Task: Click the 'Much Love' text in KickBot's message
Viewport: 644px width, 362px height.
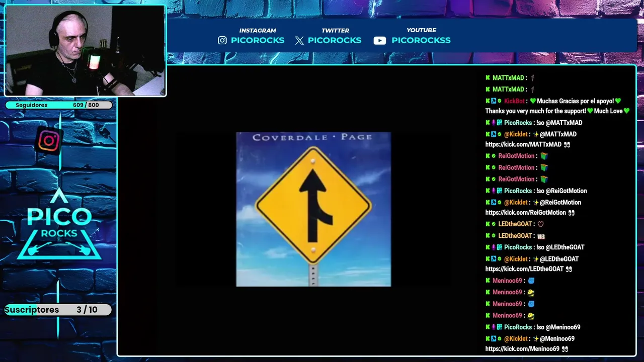Action: pyautogui.click(x=608, y=111)
